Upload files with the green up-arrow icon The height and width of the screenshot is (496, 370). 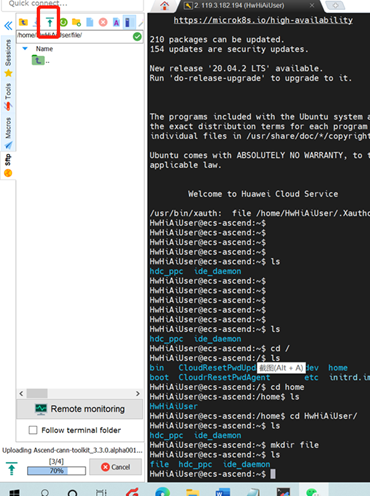point(50,22)
